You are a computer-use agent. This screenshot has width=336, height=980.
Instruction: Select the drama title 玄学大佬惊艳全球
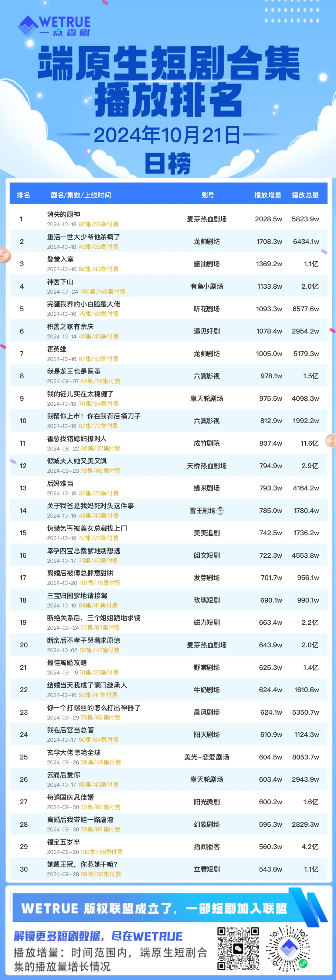point(74,752)
